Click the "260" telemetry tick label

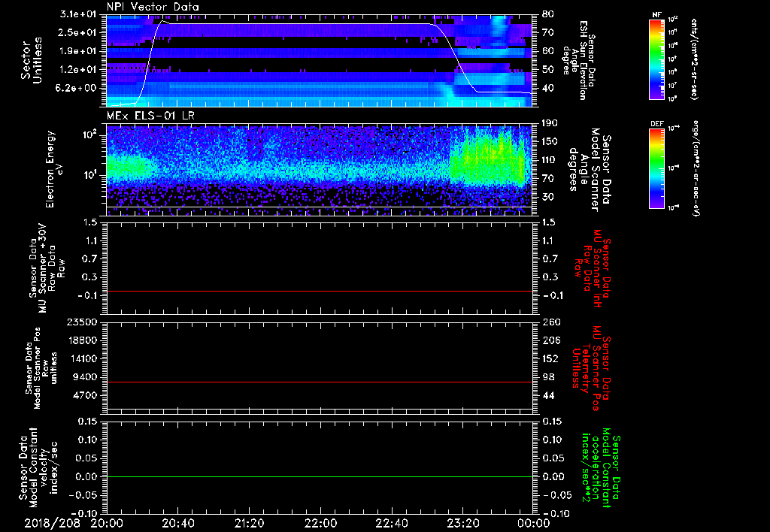coord(550,322)
